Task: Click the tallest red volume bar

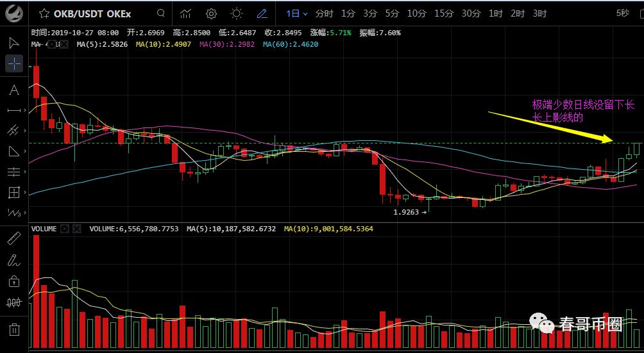Action: [x=36, y=292]
